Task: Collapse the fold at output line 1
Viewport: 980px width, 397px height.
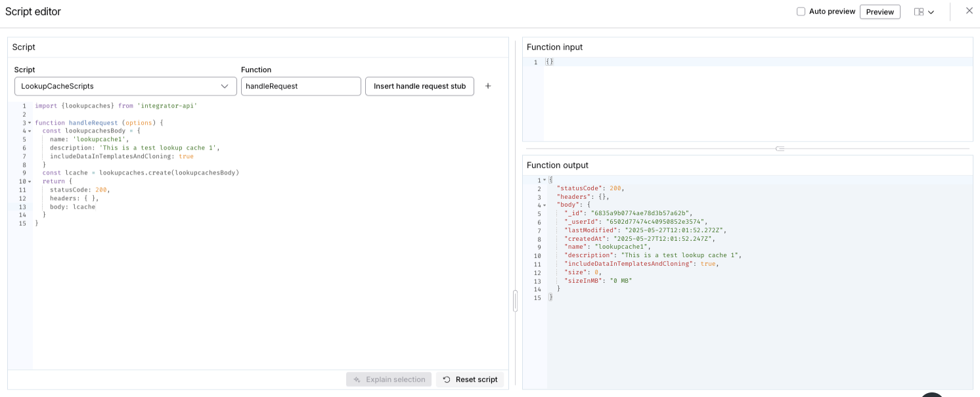Action: [545, 180]
